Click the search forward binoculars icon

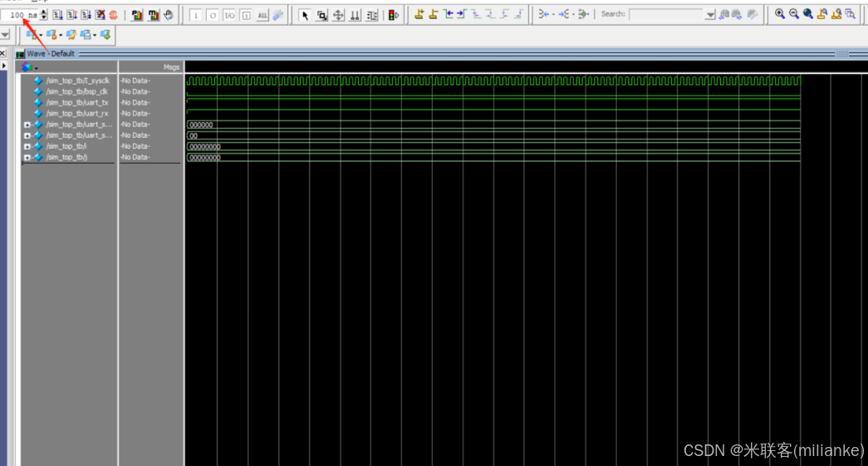tap(737, 14)
